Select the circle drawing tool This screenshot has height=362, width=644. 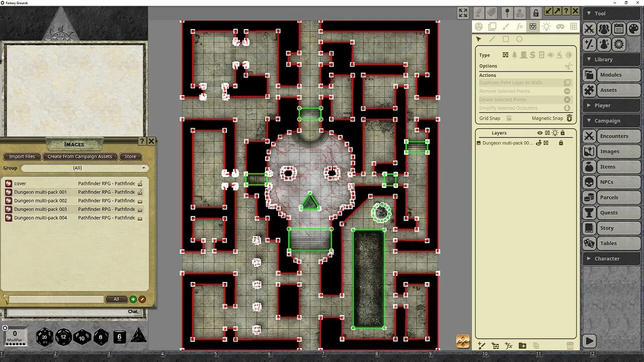click(x=519, y=39)
